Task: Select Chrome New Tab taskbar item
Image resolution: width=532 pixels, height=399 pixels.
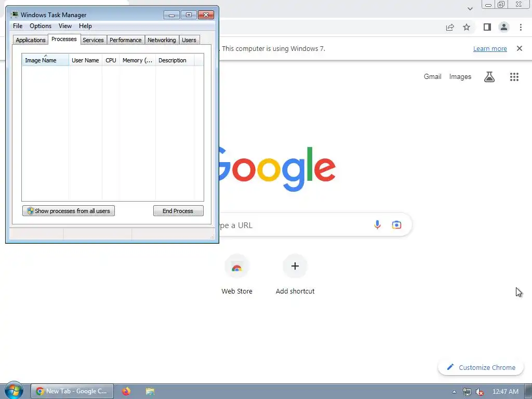Action: 72,391
